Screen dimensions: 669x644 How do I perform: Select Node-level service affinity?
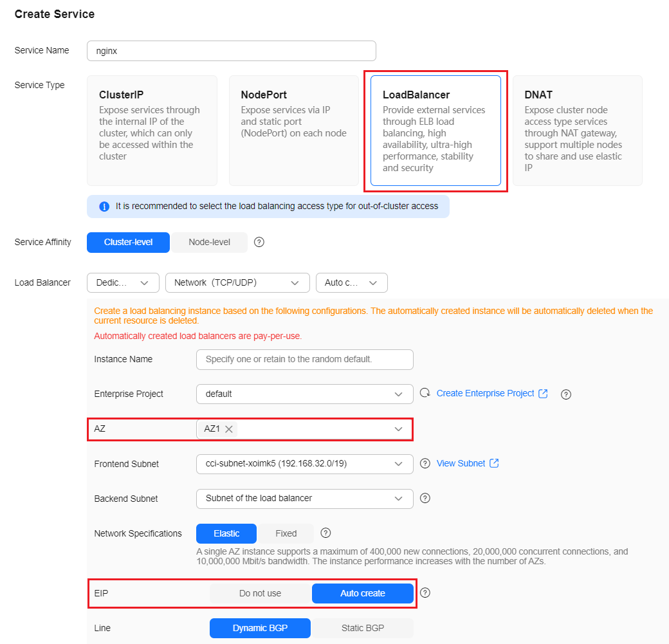pos(209,243)
